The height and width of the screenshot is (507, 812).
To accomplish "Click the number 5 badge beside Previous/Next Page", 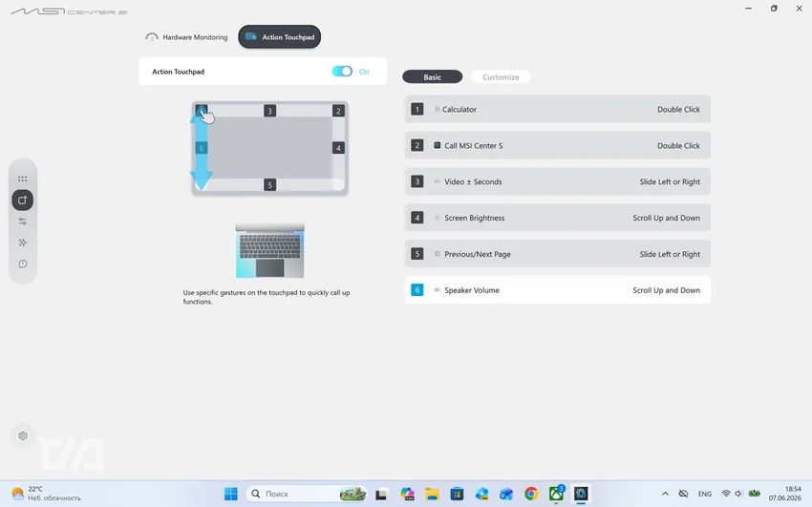I will click(417, 254).
